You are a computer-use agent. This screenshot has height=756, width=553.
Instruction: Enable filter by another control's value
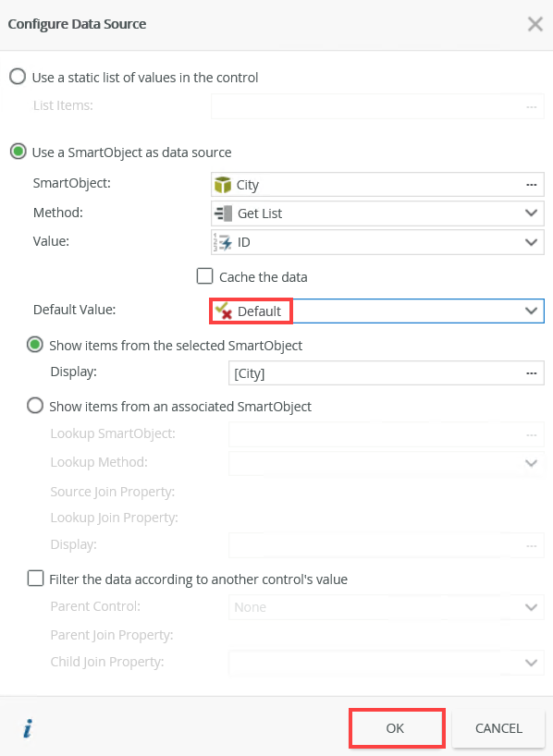35,578
